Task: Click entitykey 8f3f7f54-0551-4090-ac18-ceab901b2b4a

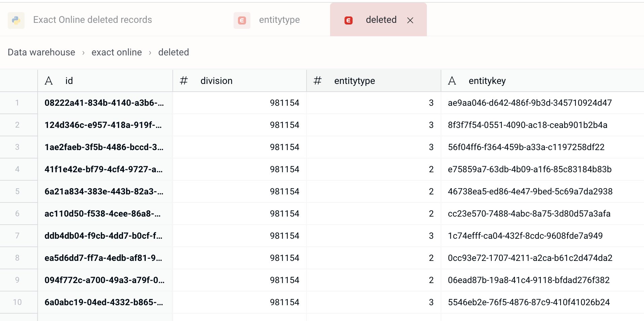Action: [x=527, y=125]
